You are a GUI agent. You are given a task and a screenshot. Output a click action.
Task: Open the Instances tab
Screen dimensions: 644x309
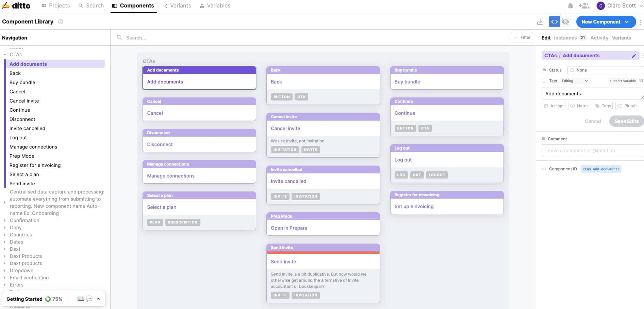click(565, 38)
